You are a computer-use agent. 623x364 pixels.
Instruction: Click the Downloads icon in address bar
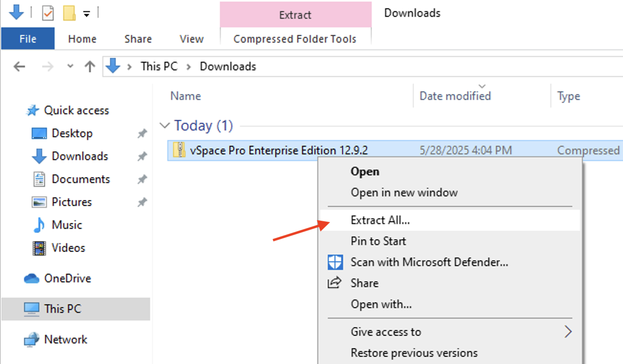113,66
